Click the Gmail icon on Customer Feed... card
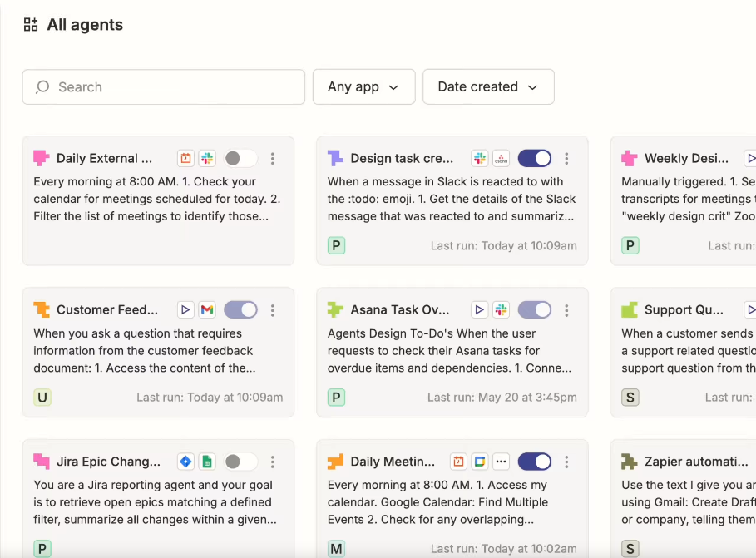Screen dimensions: 756x558 (207, 309)
